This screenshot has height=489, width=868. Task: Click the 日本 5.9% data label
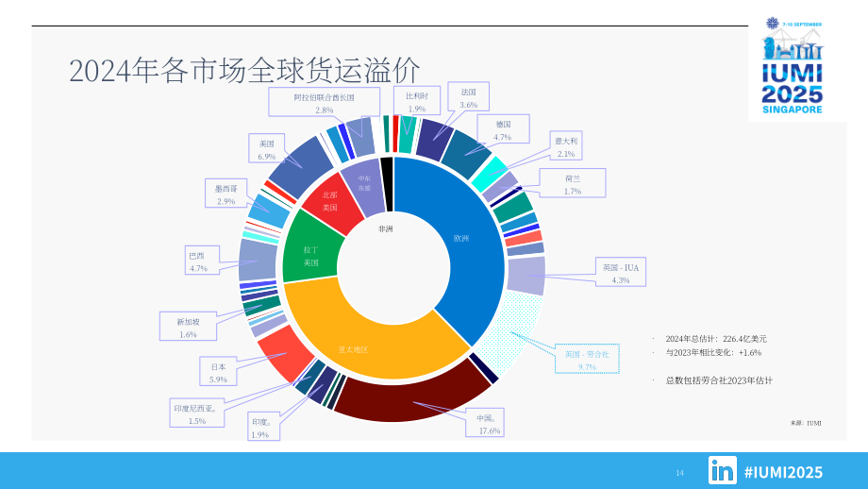pos(219,372)
